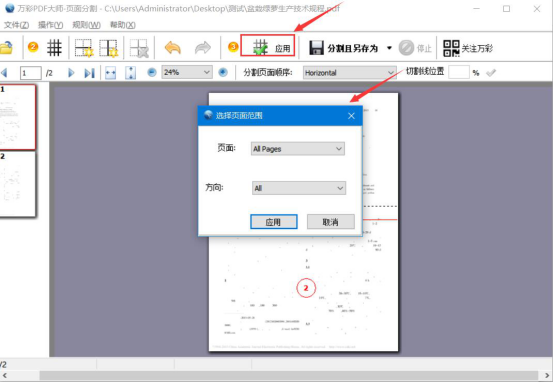554x383 pixels.
Task: Add a horizontal split line
Action: pos(84,48)
